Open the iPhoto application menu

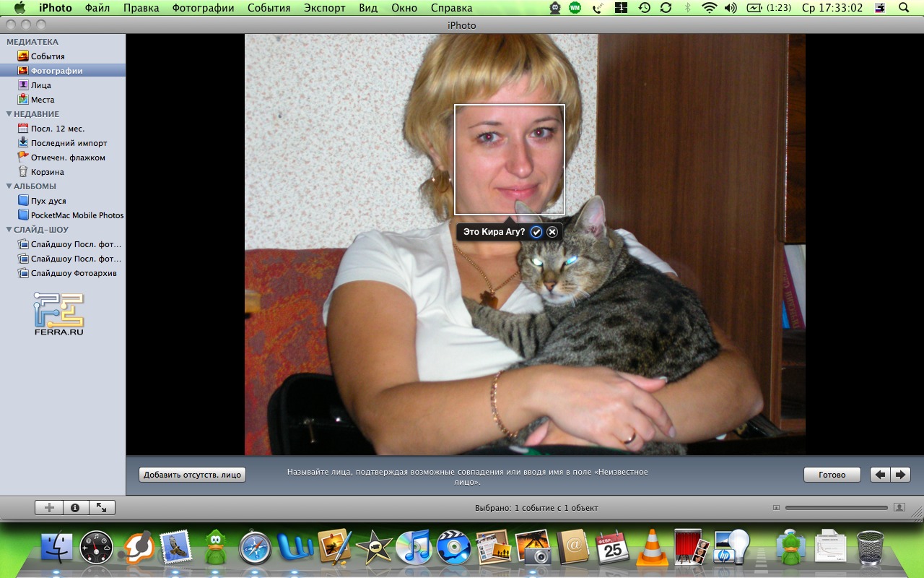click(x=56, y=8)
